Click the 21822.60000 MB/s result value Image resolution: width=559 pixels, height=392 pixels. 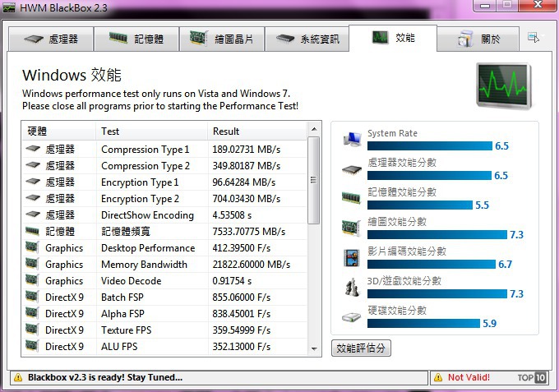pos(252,264)
